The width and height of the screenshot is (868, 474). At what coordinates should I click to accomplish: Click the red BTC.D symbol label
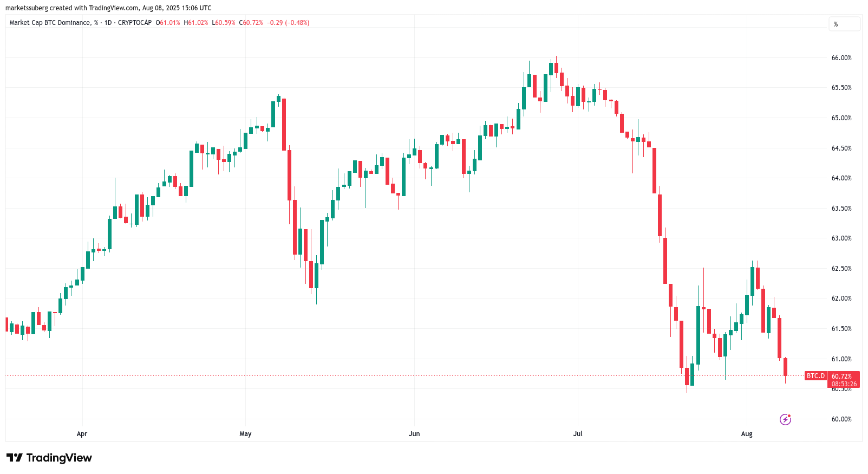pos(815,376)
